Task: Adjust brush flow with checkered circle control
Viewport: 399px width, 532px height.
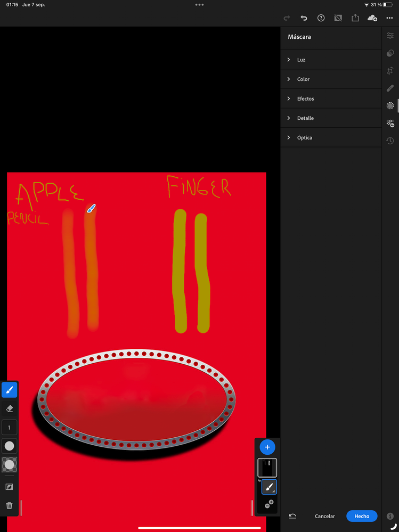Action: click(x=10, y=464)
